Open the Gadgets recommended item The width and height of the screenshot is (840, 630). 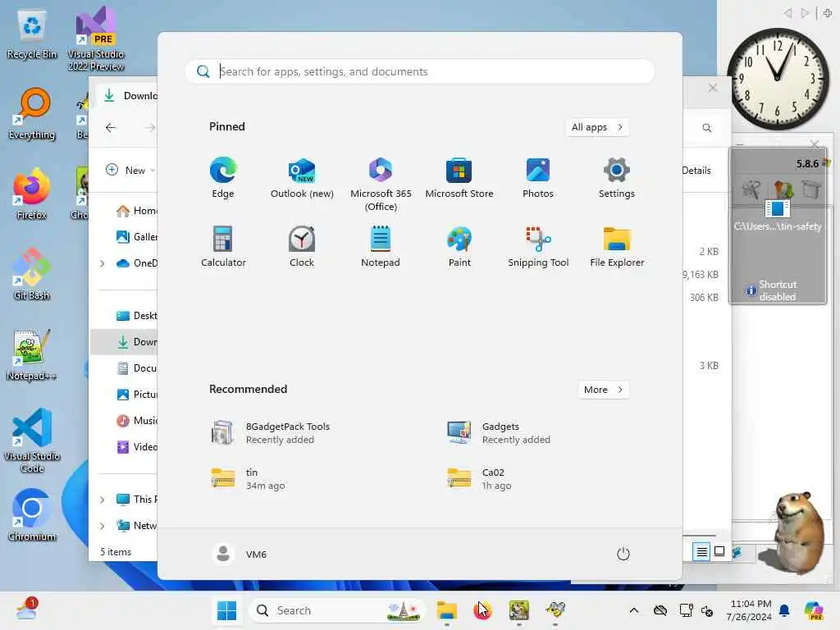click(498, 433)
